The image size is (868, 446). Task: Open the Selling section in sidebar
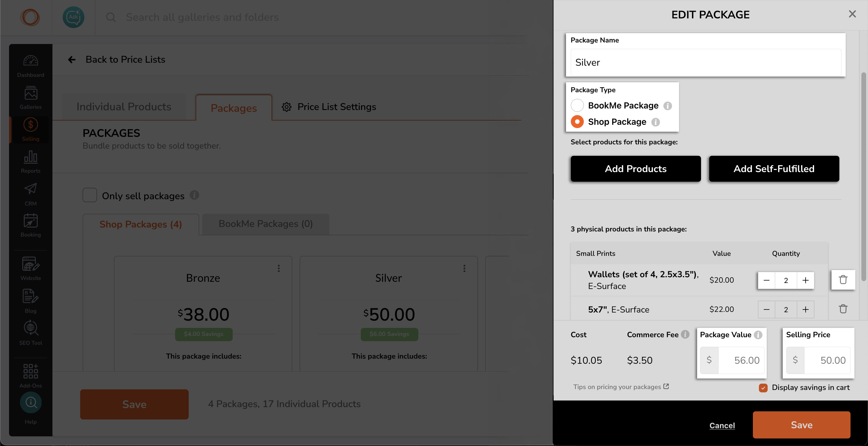30,130
